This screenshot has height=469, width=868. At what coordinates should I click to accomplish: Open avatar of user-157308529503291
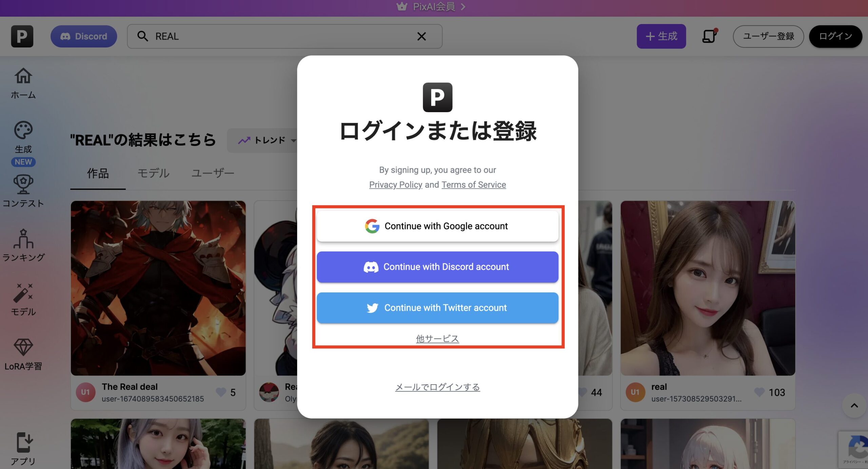tap(635, 392)
